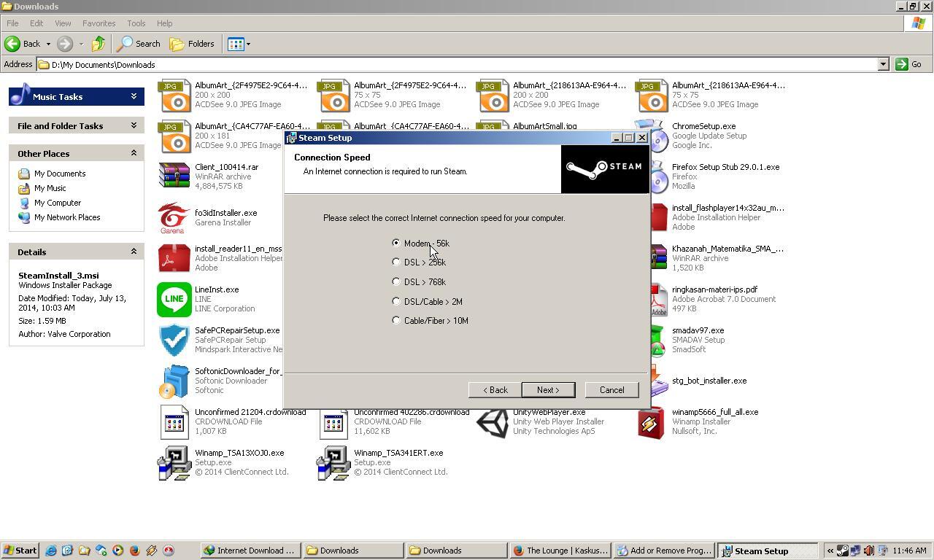Viewport: 934px width, 560px height.
Task: Select ringkasan-materi-ips.pdf Adobe icon
Action: tap(657, 299)
